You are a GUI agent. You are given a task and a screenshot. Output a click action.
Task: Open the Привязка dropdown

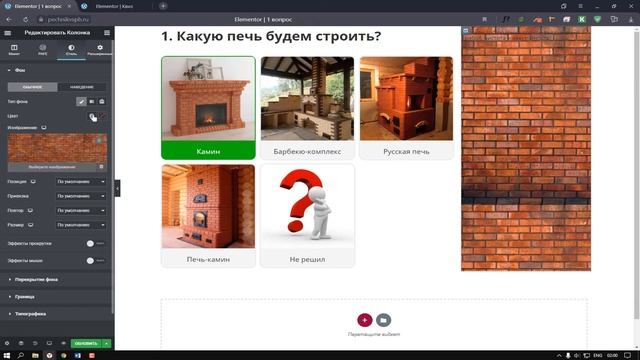point(81,196)
